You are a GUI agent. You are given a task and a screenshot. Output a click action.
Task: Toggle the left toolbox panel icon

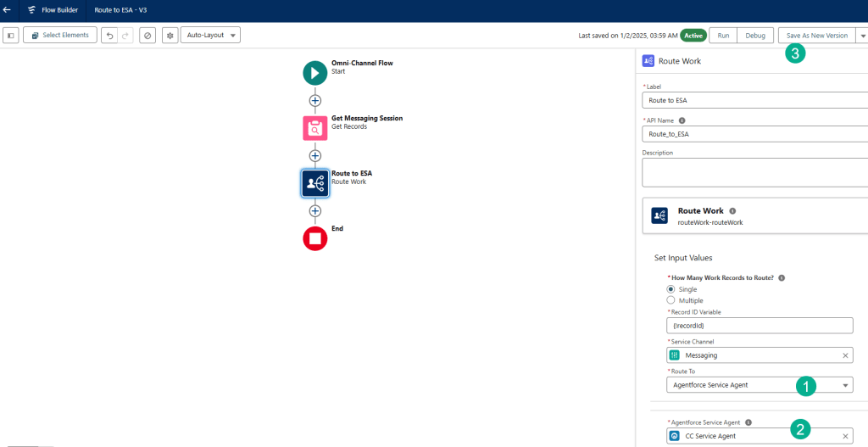tap(11, 36)
